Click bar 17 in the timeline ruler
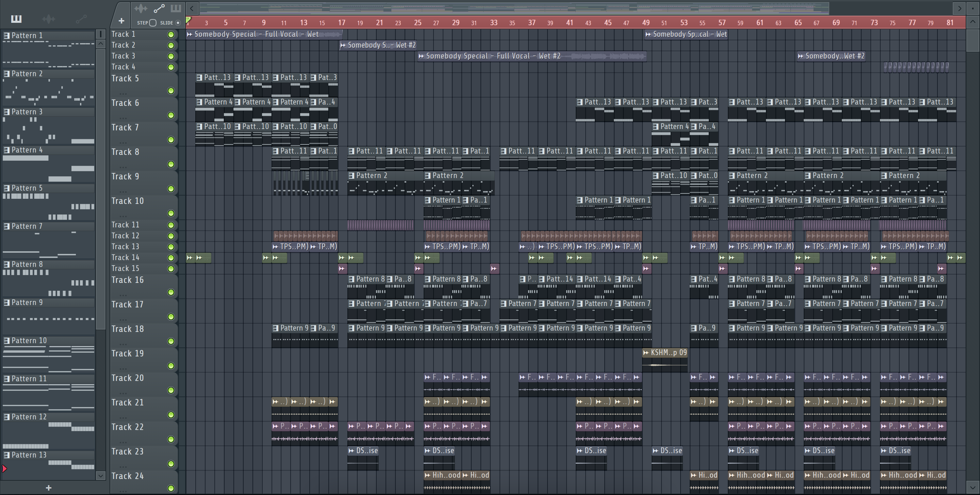Screen dimensions: 980x495 pos(342,22)
